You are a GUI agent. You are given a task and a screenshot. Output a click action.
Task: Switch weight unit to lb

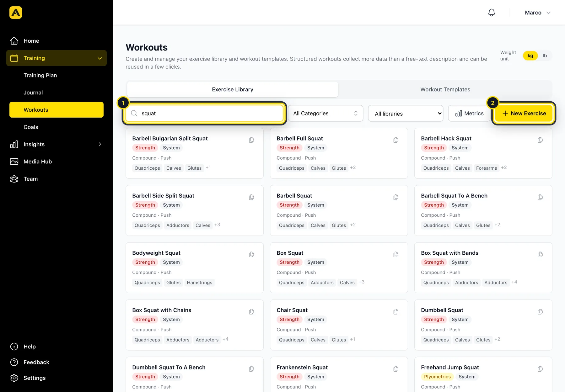tap(545, 56)
